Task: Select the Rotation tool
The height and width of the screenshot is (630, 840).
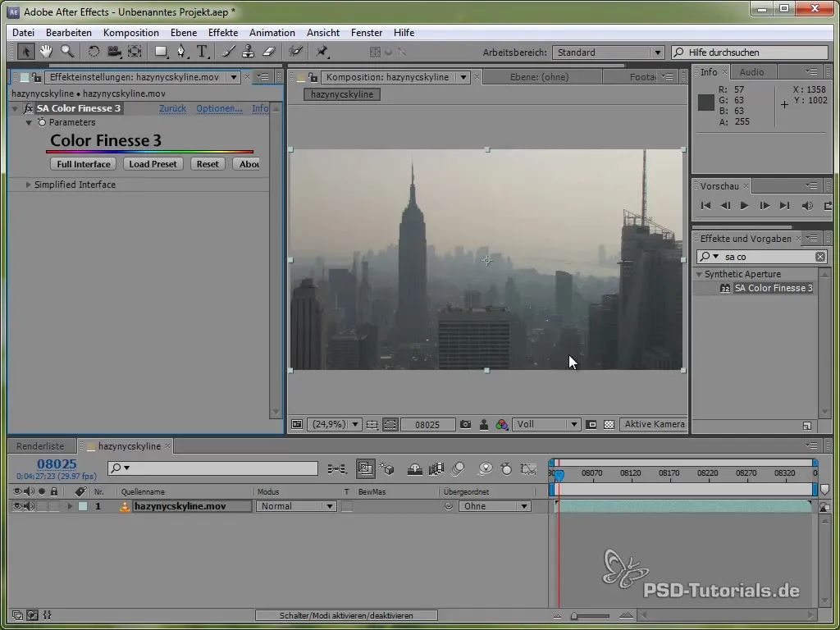Action: 94,52
